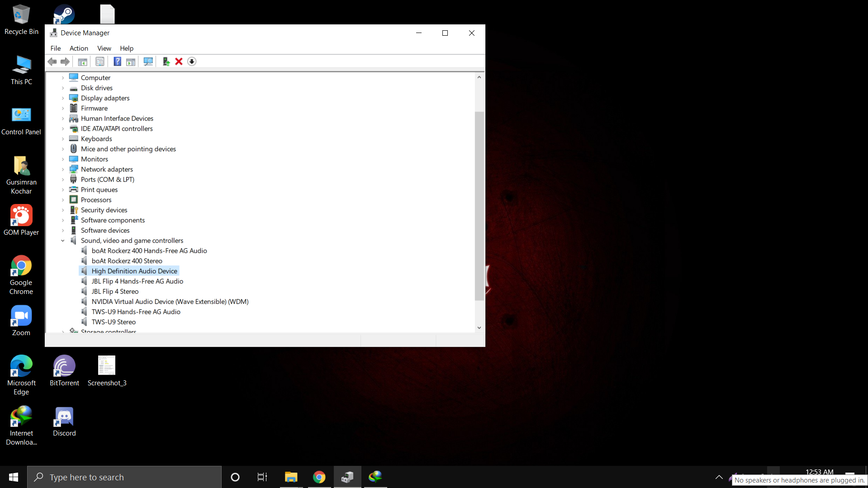The width and height of the screenshot is (868, 488).
Task: Expand the Display adapters node
Action: (x=63, y=98)
